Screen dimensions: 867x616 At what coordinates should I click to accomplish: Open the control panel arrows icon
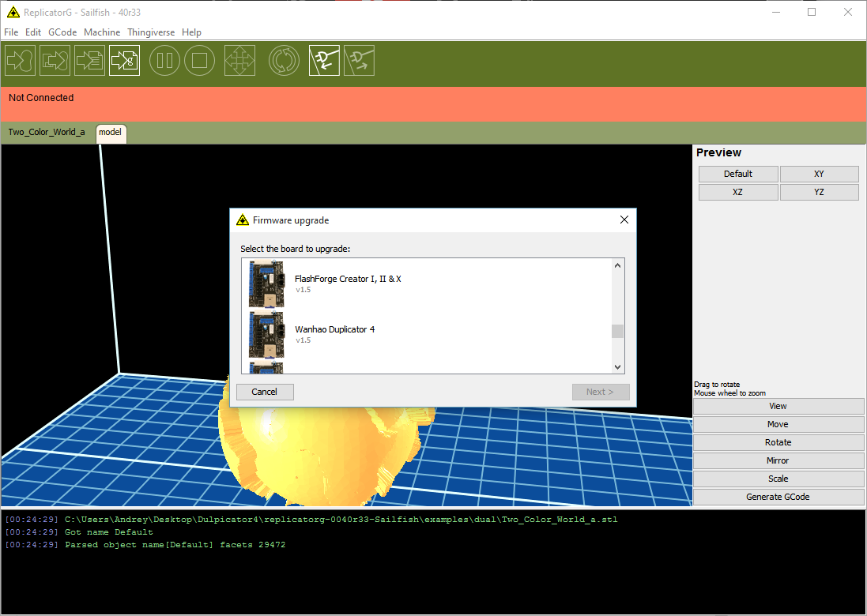(239, 60)
